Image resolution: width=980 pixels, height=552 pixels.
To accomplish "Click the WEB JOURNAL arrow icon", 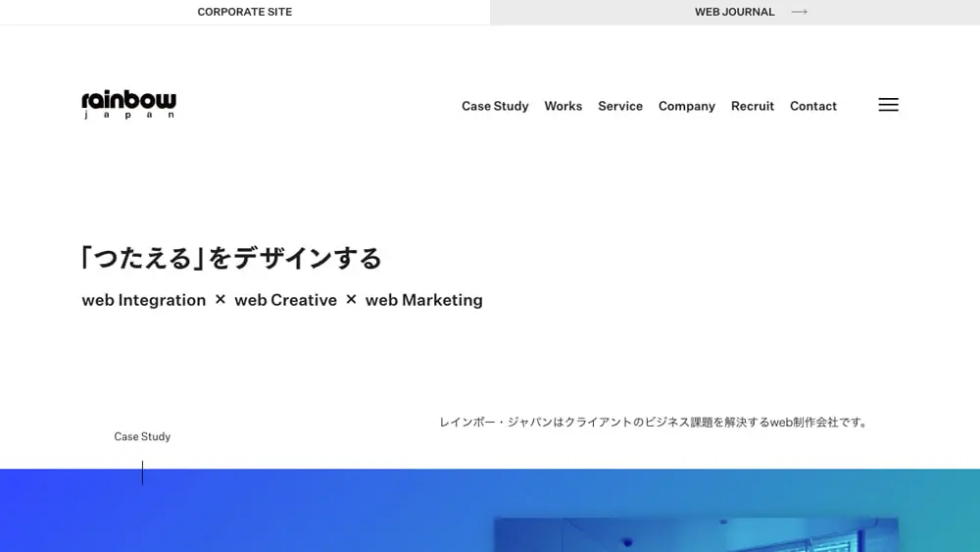I will tap(800, 12).
